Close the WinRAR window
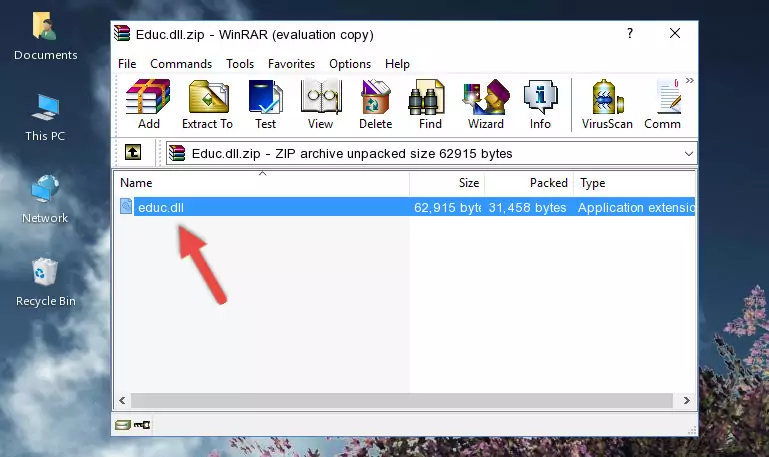Image resolution: width=769 pixels, height=457 pixels. [x=675, y=33]
